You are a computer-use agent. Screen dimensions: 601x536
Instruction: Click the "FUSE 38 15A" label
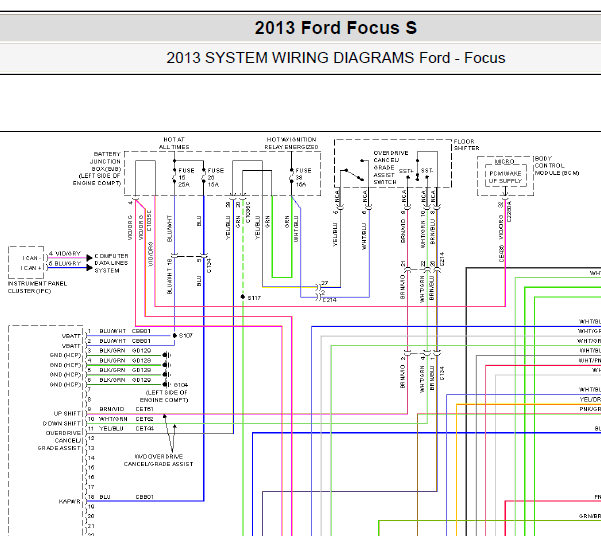pyautogui.click(x=303, y=178)
